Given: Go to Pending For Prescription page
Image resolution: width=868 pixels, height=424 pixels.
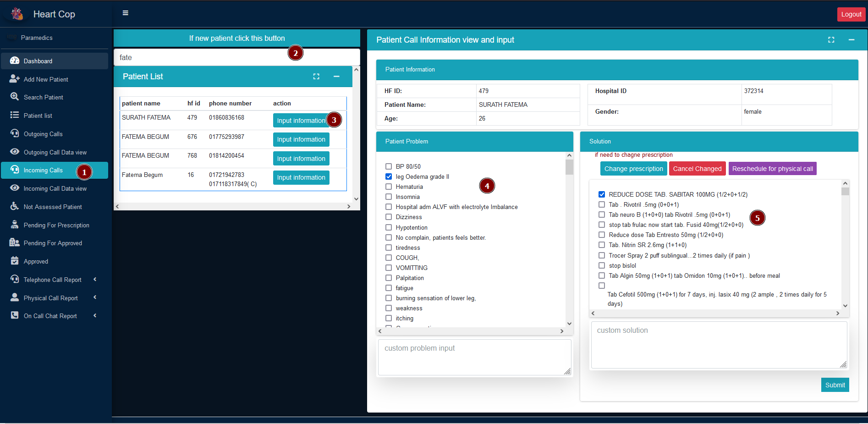Looking at the screenshot, I should [x=56, y=225].
